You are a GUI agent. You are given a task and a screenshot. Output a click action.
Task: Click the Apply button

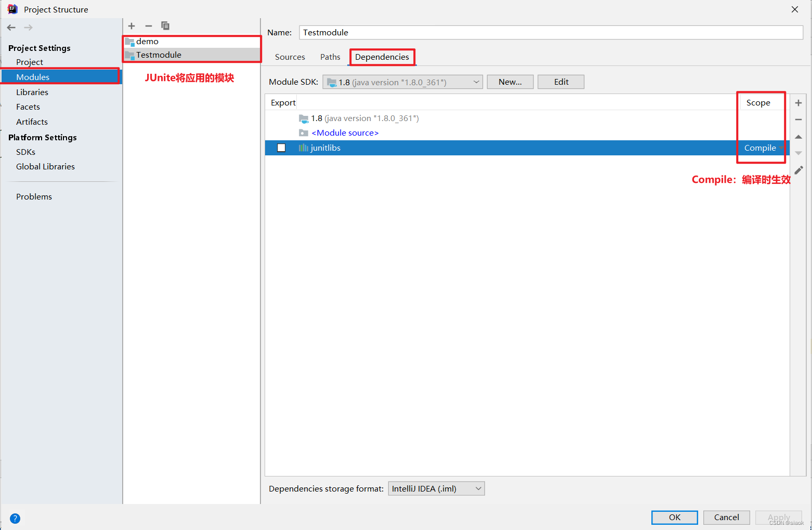coord(779,518)
